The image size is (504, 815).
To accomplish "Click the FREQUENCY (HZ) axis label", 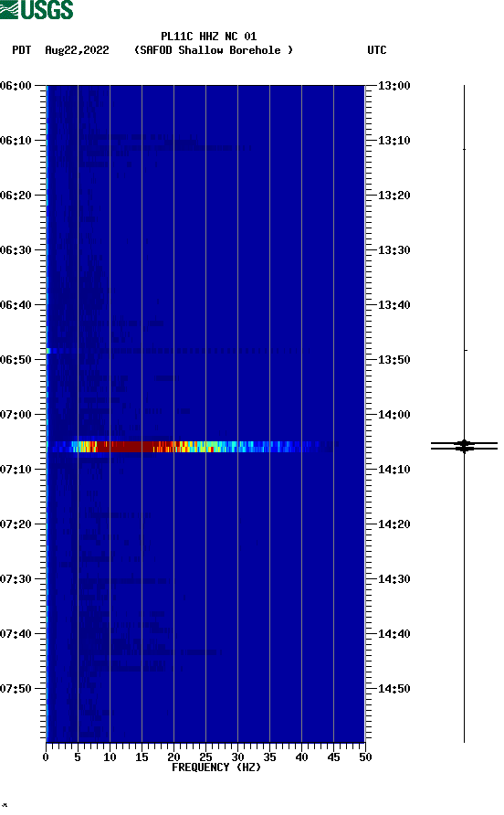I will click(216, 767).
